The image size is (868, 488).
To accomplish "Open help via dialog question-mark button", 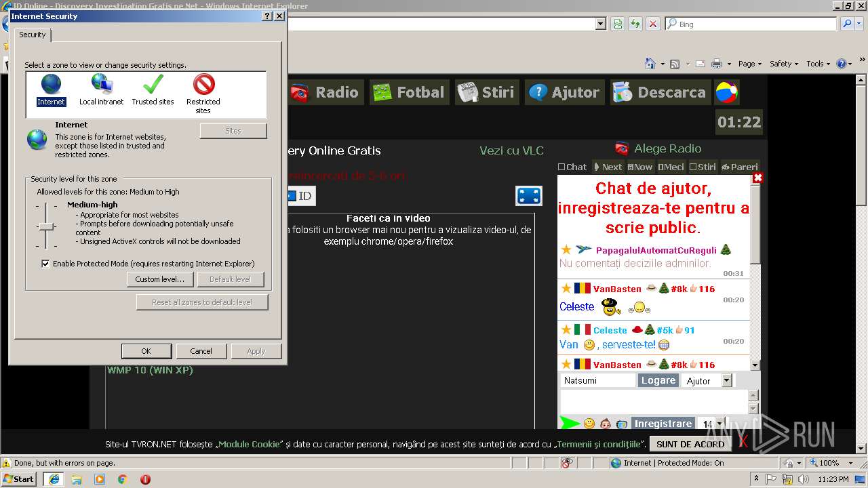I will click(x=267, y=16).
